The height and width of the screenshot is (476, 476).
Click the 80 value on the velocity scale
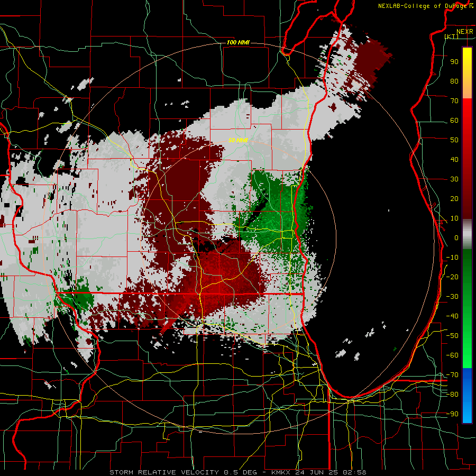coord(454,81)
